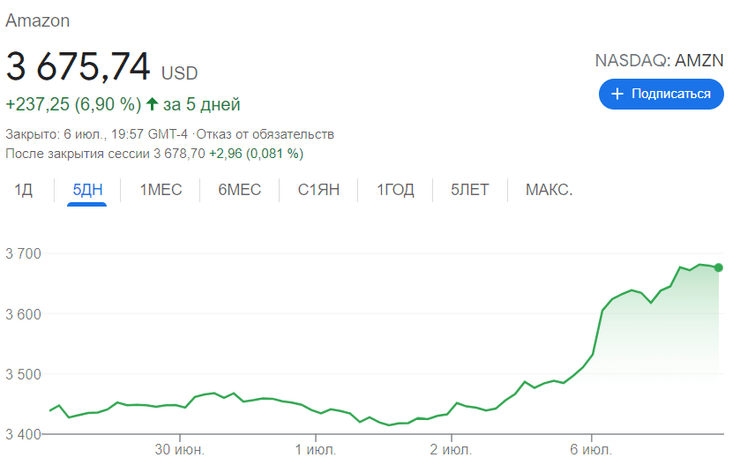This screenshot has height=474, width=740.
Task: Click the 30 июн. axis label
Action: point(180,449)
